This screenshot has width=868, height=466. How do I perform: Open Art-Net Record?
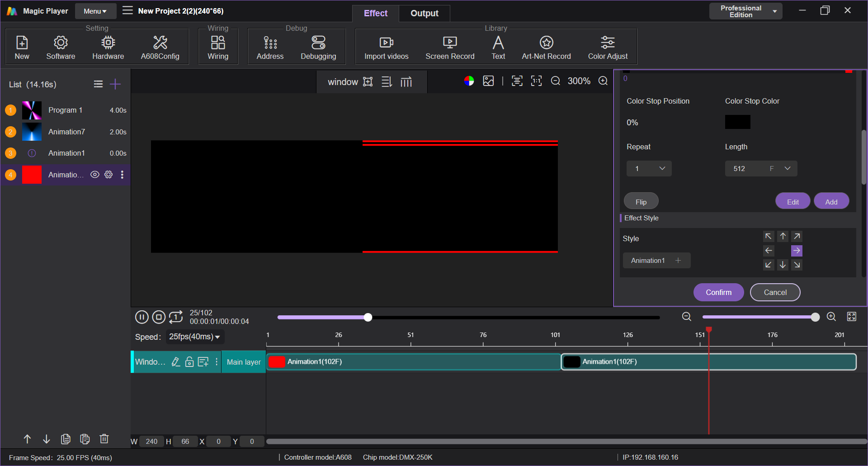tap(546, 47)
